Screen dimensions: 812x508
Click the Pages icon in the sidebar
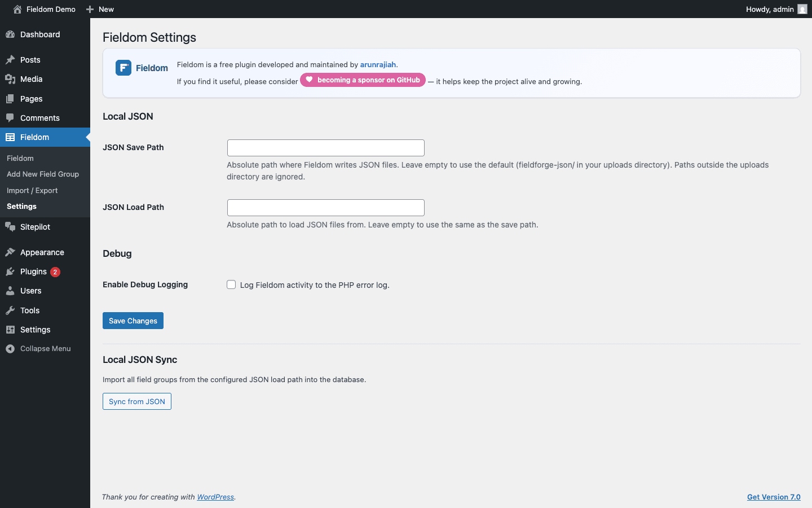[10, 99]
